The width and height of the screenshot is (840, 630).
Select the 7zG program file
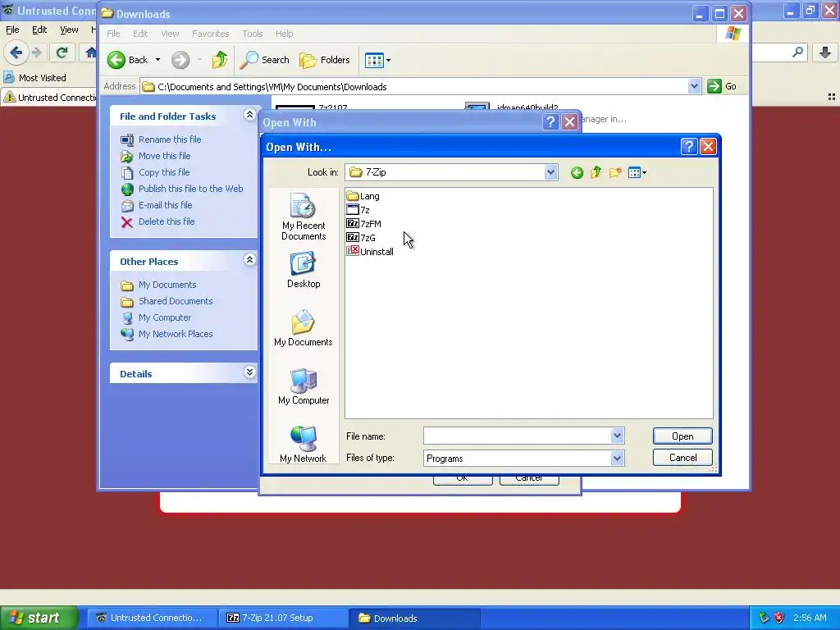(x=361, y=238)
